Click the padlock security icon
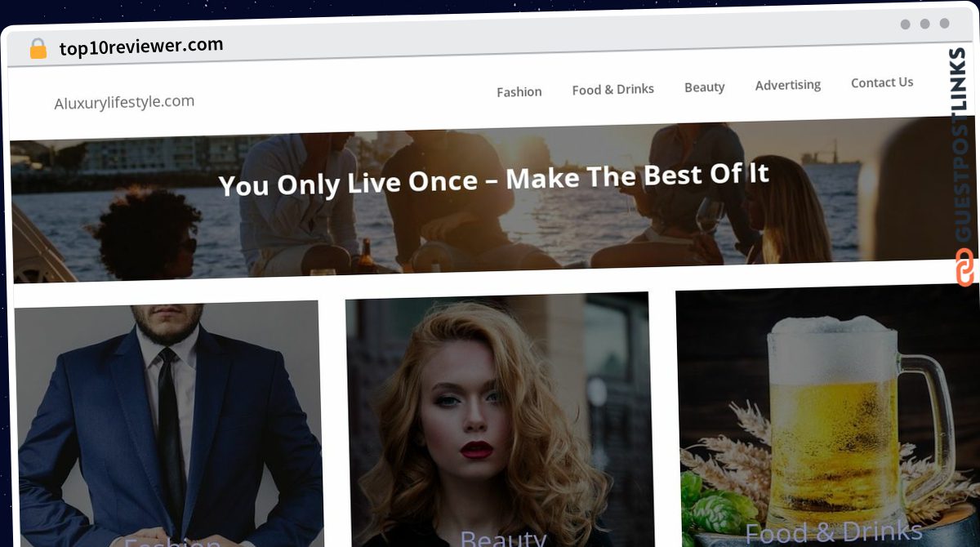 tap(38, 49)
